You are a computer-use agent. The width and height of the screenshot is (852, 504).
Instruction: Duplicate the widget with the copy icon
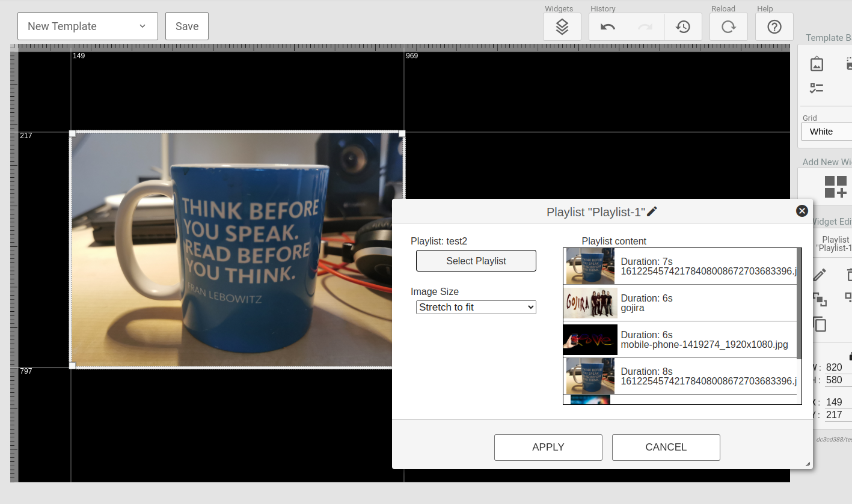tap(821, 324)
